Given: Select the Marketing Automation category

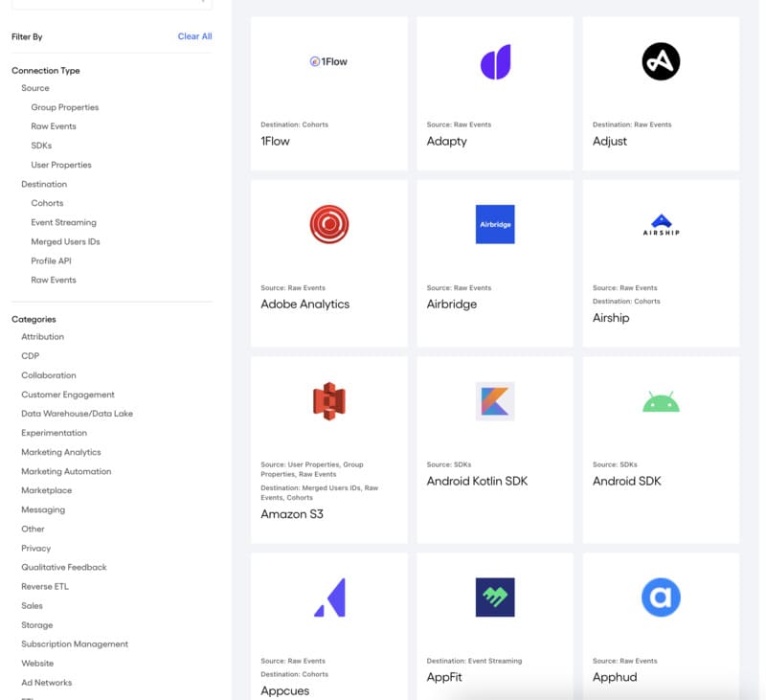Looking at the screenshot, I should pos(66,471).
